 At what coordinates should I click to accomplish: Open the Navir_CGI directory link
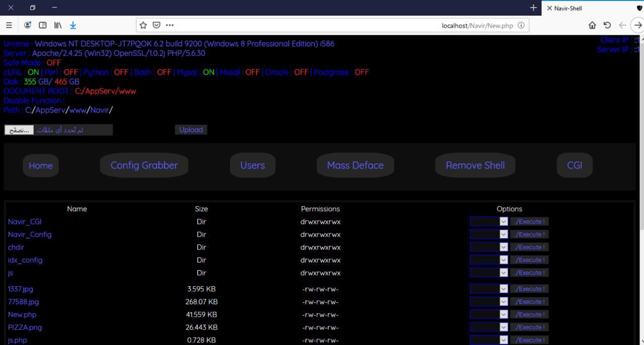coord(25,221)
